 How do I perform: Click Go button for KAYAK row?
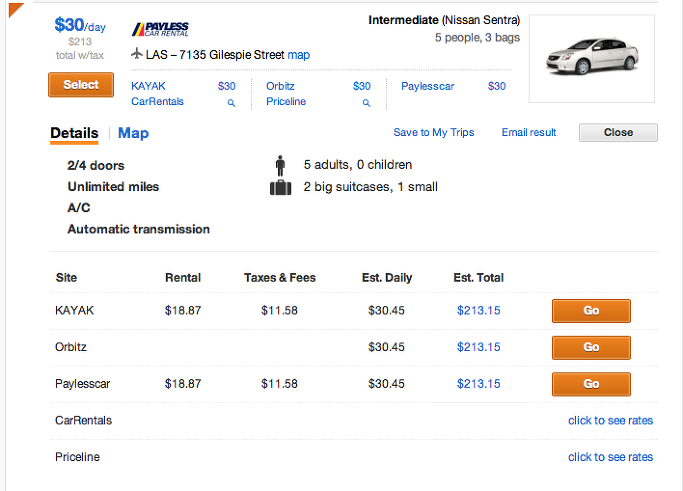(x=591, y=311)
